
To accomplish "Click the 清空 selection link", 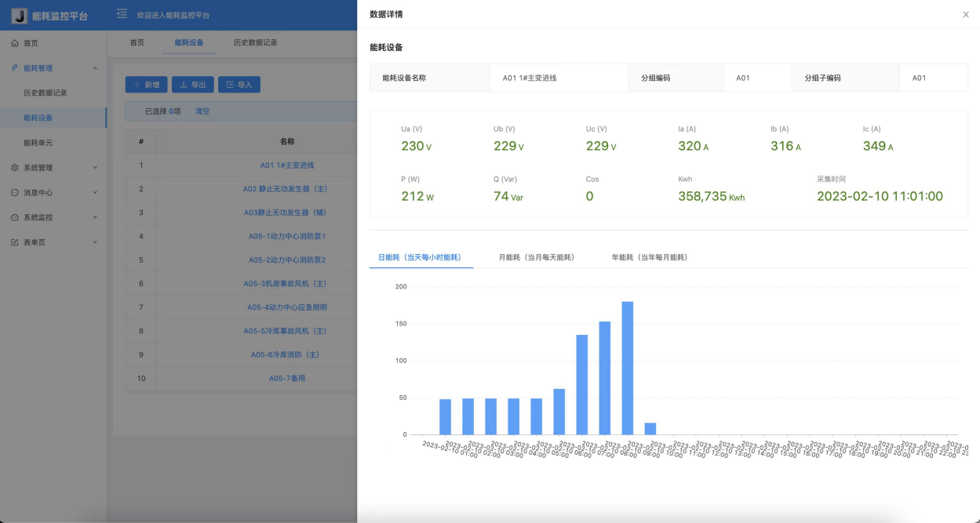I will coord(202,111).
